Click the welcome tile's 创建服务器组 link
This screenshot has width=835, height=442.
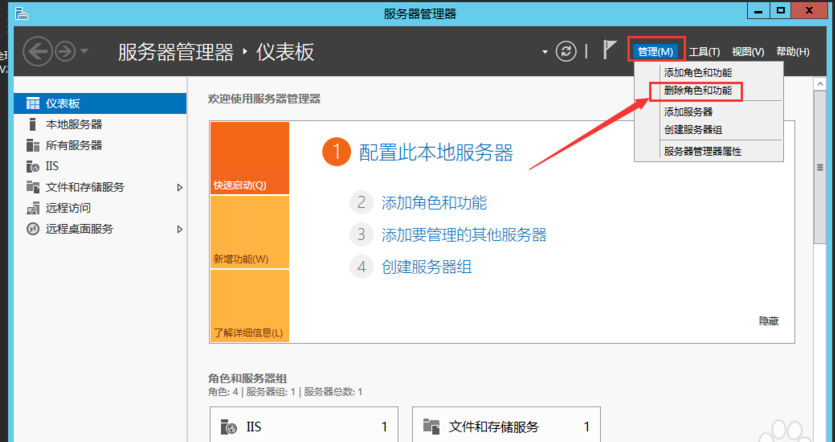pyautogui.click(x=426, y=266)
